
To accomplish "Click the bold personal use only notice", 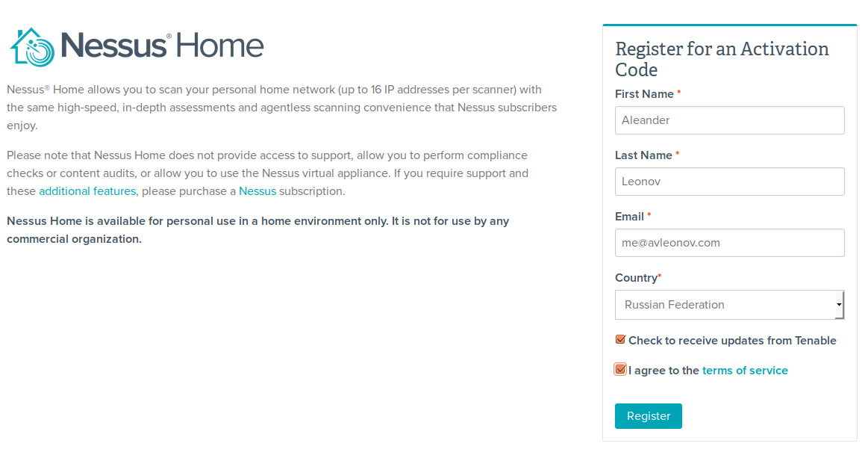I will [258, 230].
